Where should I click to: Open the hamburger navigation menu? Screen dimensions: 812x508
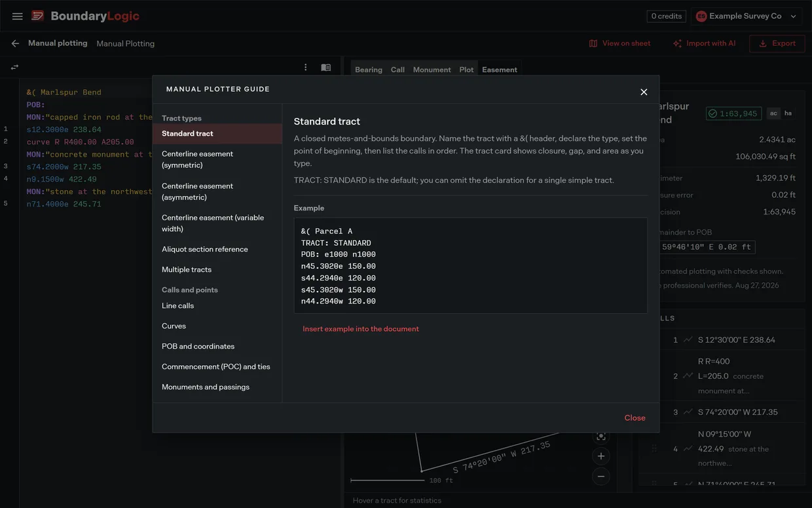pyautogui.click(x=18, y=16)
